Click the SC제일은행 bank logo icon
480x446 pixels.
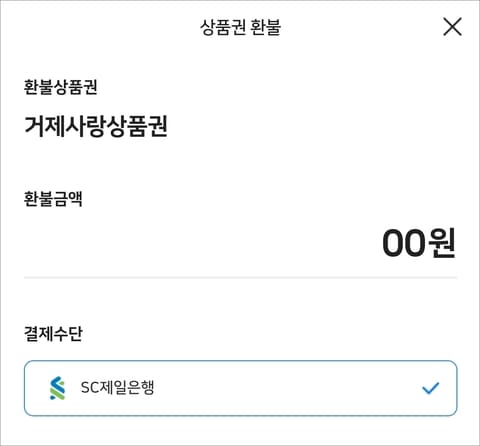pos(57,388)
